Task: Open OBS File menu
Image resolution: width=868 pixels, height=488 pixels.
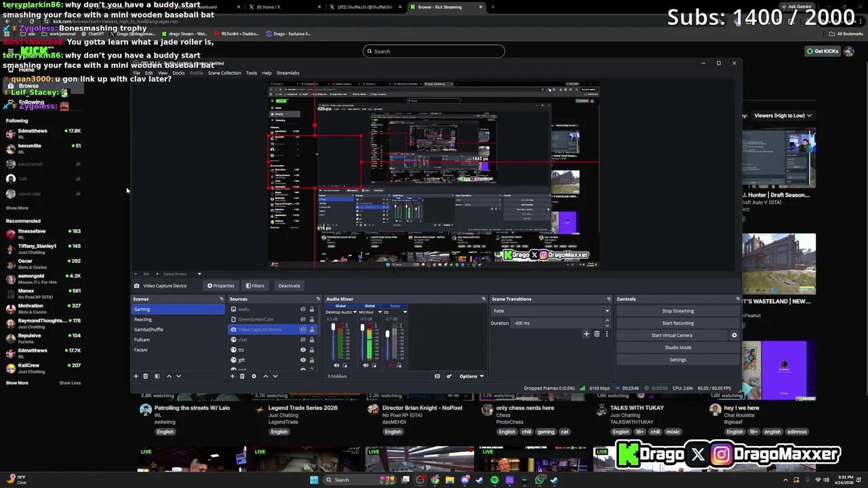Action: coord(136,73)
